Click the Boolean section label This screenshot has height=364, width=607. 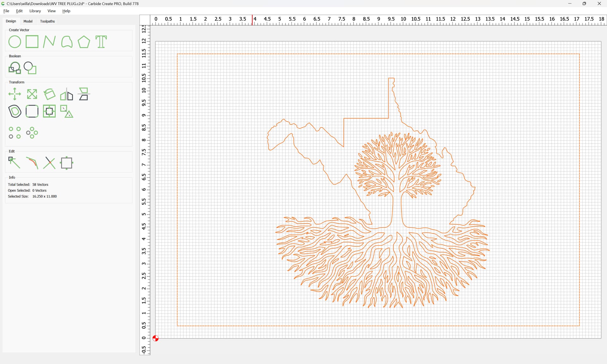15,56
